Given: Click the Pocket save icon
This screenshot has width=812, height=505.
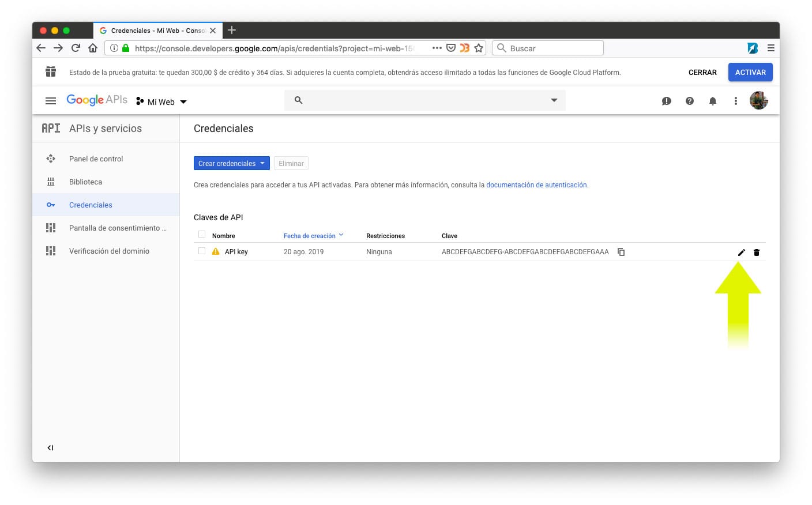Looking at the screenshot, I should [451, 48].
